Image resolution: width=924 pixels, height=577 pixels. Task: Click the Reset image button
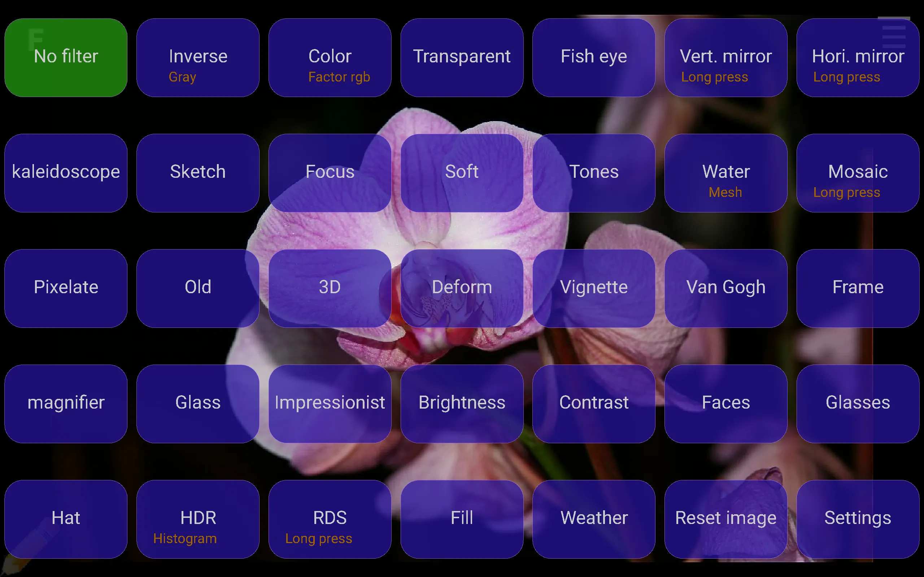click(x=726, y=518)
